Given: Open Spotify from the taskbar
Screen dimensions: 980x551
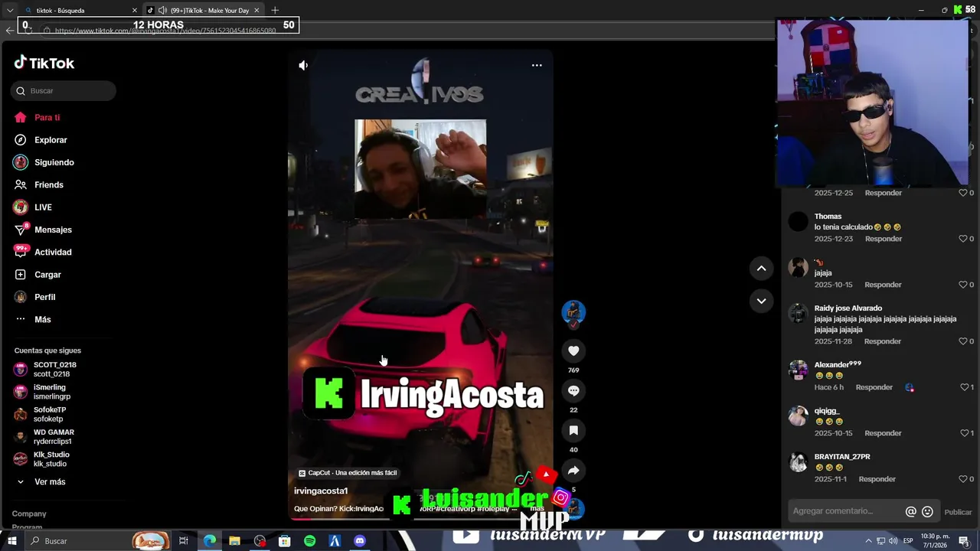Looking at the screenshot, I should tap(309, 541).
